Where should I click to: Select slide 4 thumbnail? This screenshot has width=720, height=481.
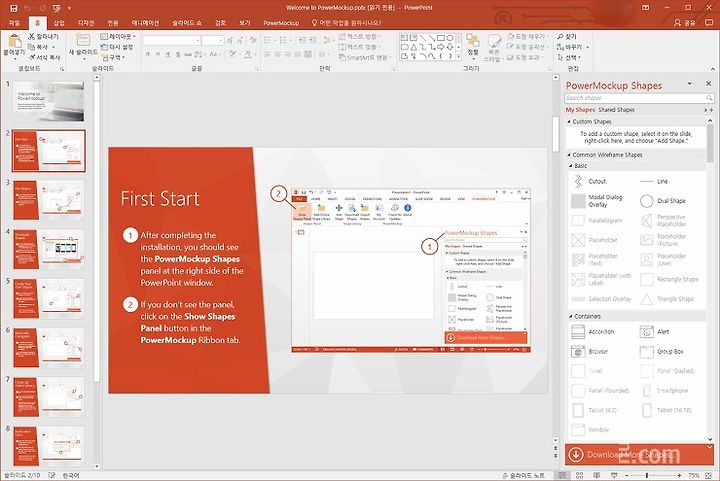point(48,249)
